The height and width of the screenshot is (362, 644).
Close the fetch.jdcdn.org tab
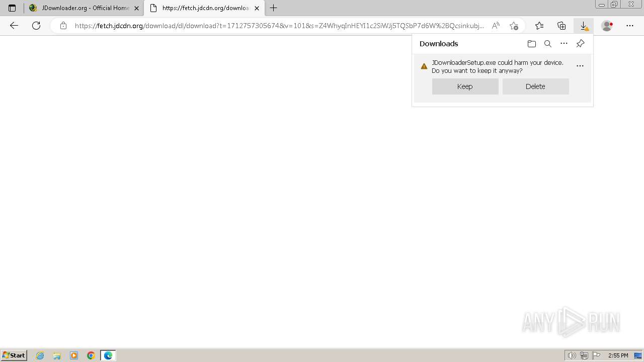pos(257,8)
